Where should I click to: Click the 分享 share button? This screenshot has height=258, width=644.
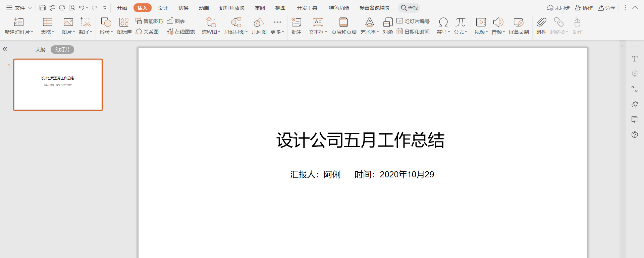point(606,8)
